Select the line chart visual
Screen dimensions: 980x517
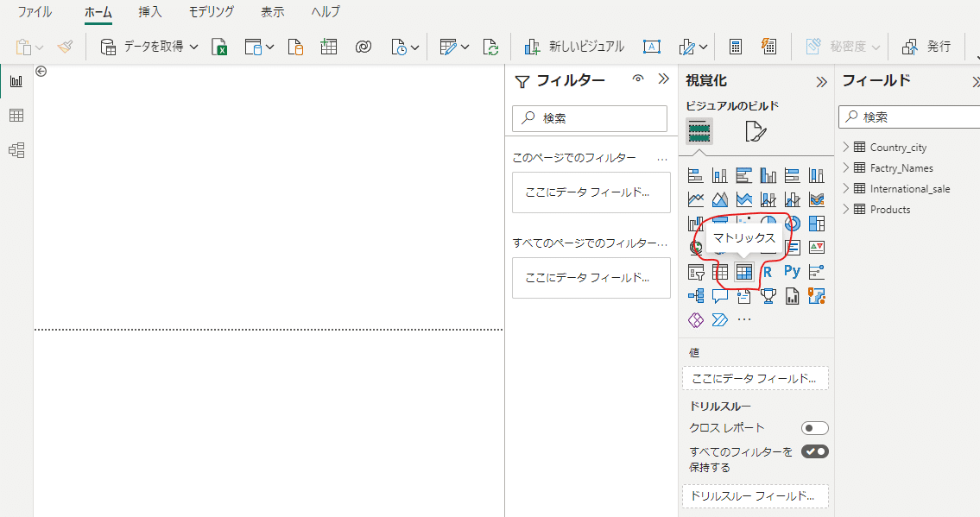point(696,199)
